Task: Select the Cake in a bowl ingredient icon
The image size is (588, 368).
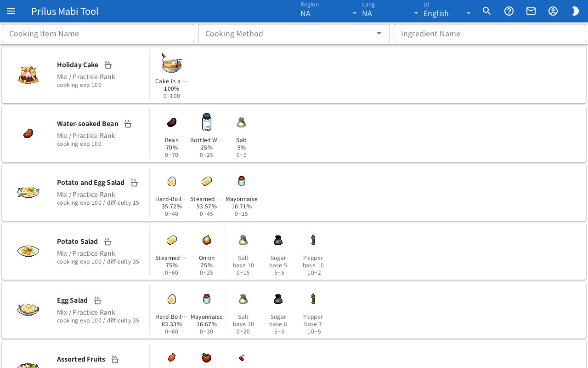Action: click(x=172, y=63)
